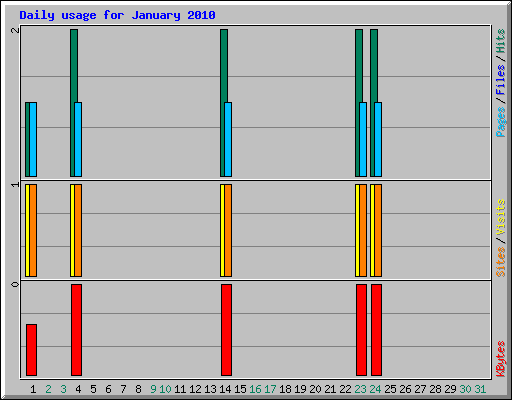Click the y-axis label '0'
The height and width of the screenshot is (400, 512).
click(15, 284)
